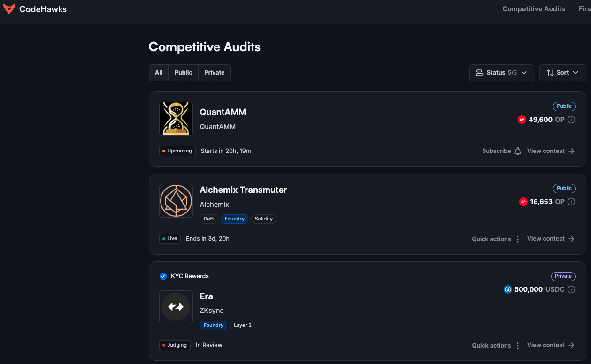Open Era Quick actions three-dot menu

tap(518, 346)
